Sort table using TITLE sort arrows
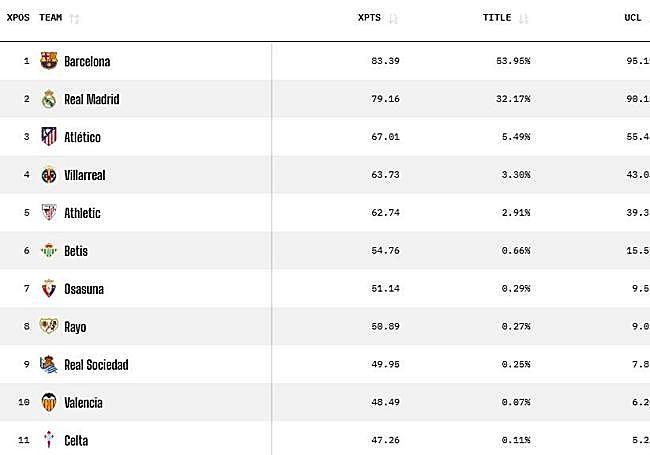Viewport: 650px width, 455px height. point(524,18)
